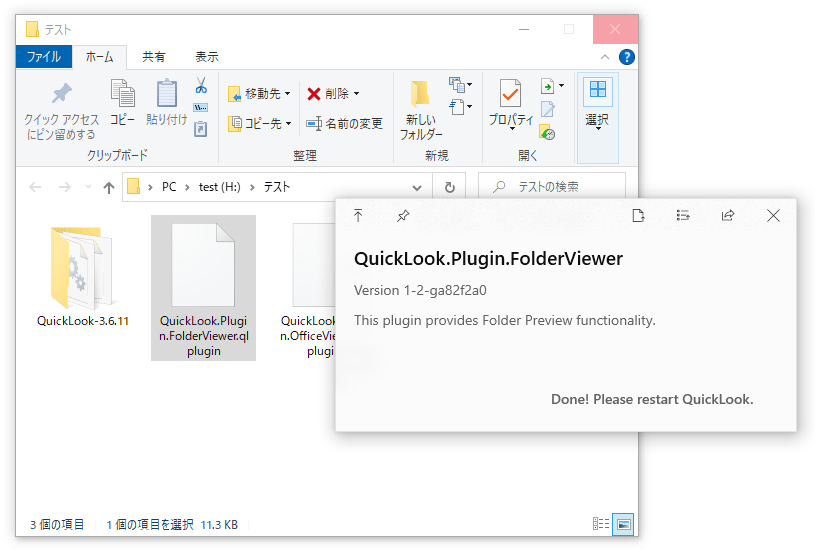This screenshot has height=550, width=815.
Task: Click test (H:) in breadcrumb
Action: [x=219, y=187]
